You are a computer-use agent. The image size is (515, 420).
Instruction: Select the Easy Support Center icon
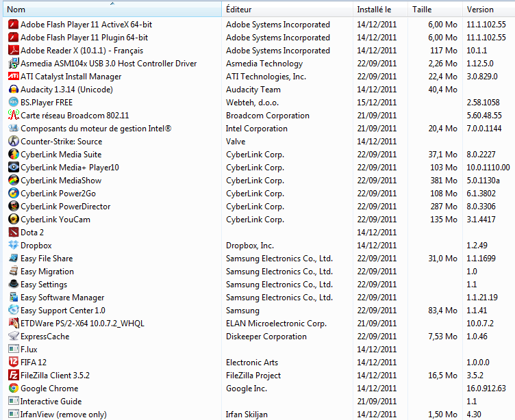[14, 311]
